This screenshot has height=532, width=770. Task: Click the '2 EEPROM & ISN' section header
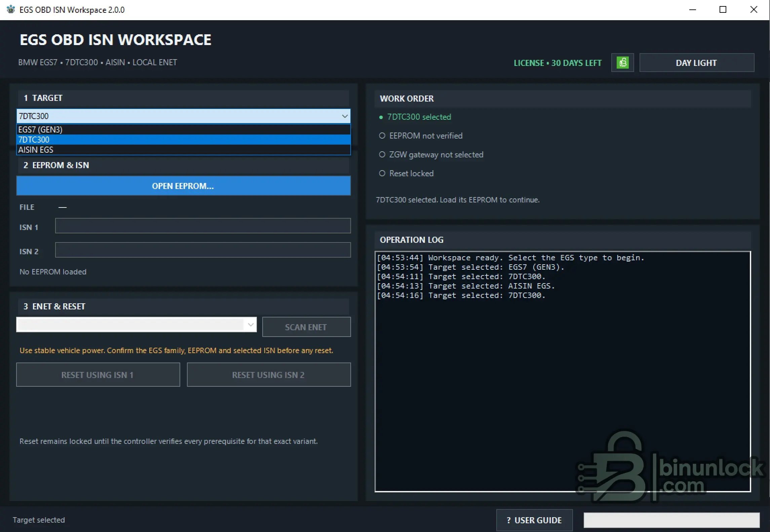click(x=183, y=165)
